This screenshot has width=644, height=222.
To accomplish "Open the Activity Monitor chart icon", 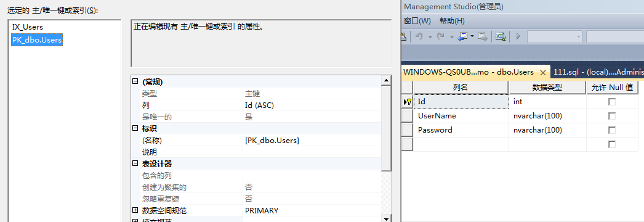I will coord(500,36).
